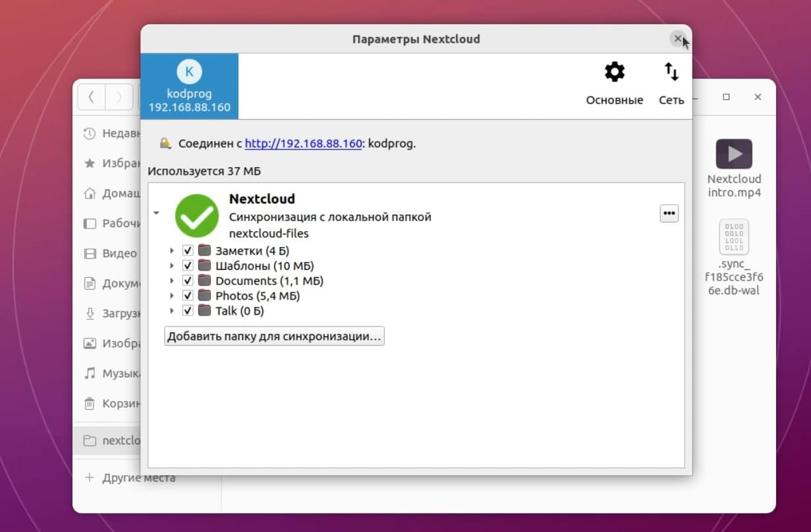Open Pictures via the image icon in sidebar
Screen dimensions: 811x532
[90, 344]
